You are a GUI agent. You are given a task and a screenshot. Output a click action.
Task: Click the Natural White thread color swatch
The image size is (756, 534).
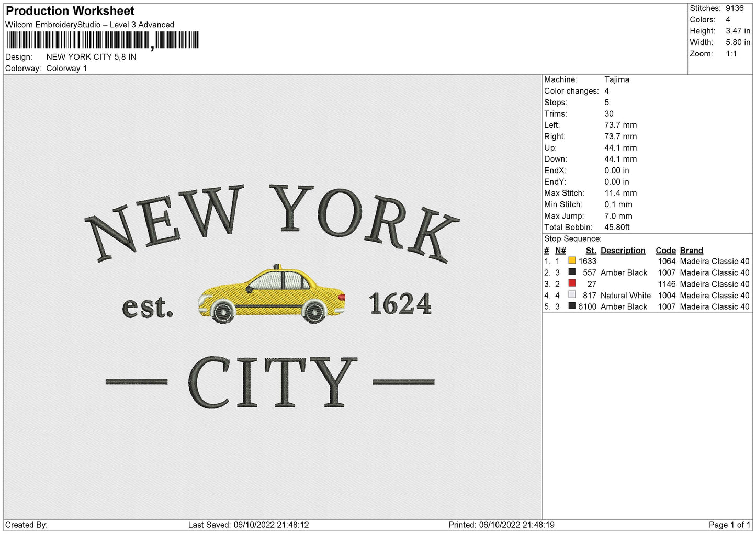pos(572,294)
